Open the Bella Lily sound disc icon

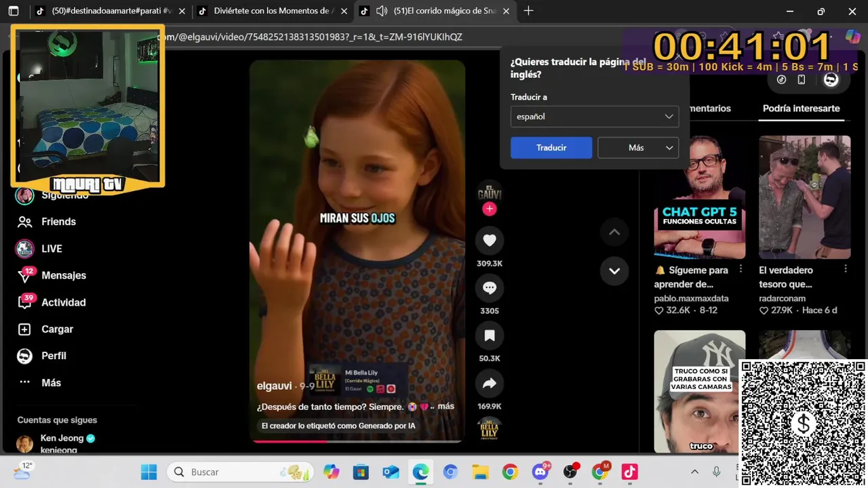[489, 430]
